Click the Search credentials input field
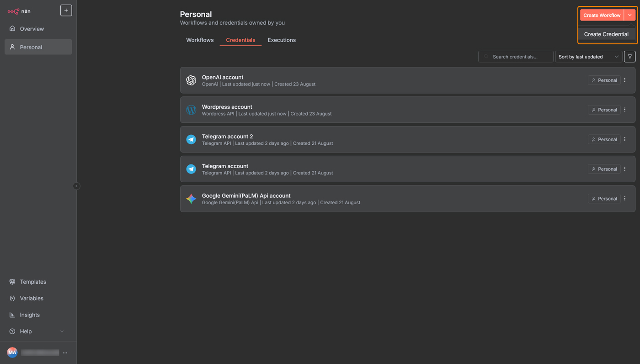 pyautogui.click(x=516, y=56)
